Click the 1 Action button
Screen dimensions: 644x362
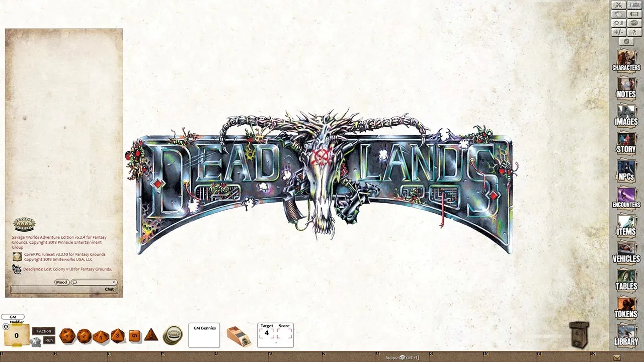(43, 331)
